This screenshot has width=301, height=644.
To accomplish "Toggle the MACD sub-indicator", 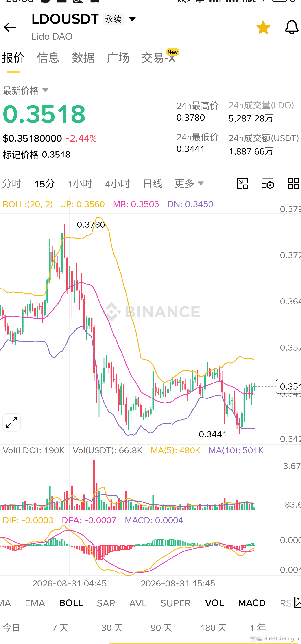I will click(x=252, y=603).
